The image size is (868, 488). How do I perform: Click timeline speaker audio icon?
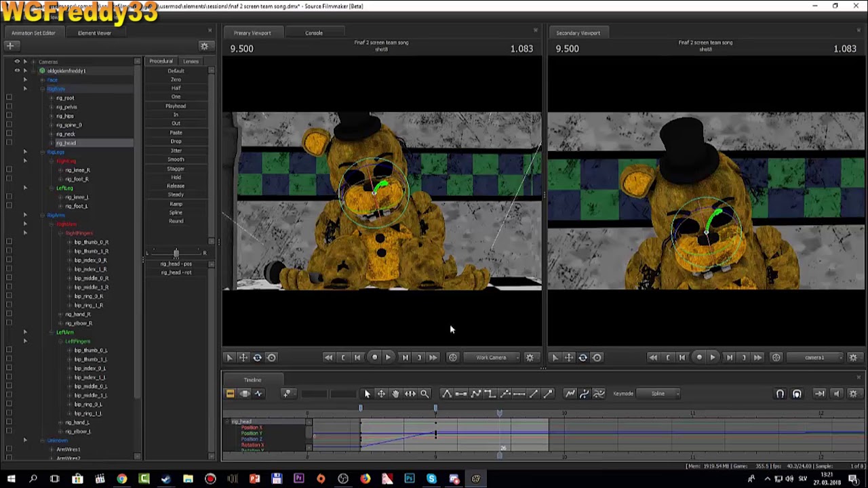836,393
